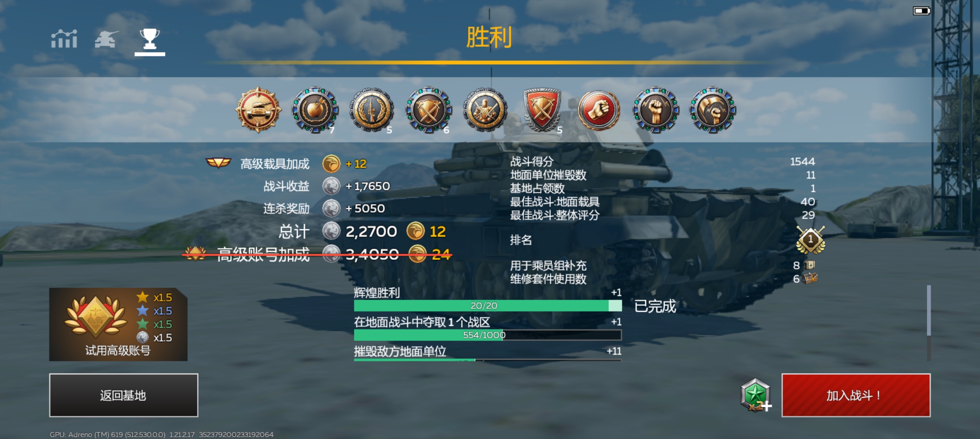Click the 554/1000 zone capture progress bar
Image resolution: width=980 pixels, height=439 pixels.
coord(488,335)
